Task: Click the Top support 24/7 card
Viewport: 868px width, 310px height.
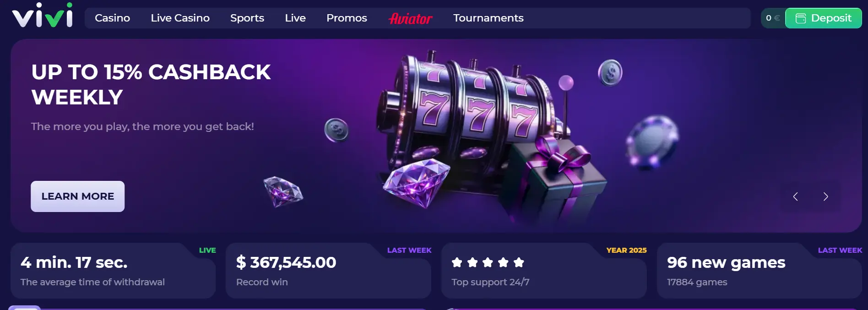Action: (544, 271)
